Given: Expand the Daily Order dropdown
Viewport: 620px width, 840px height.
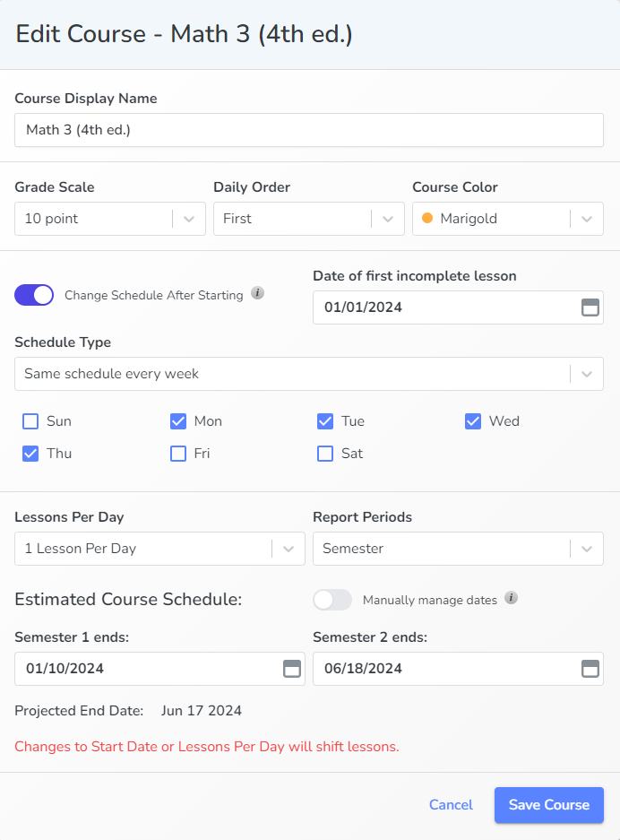Looking at the screenshot, I should coord(309,219).
